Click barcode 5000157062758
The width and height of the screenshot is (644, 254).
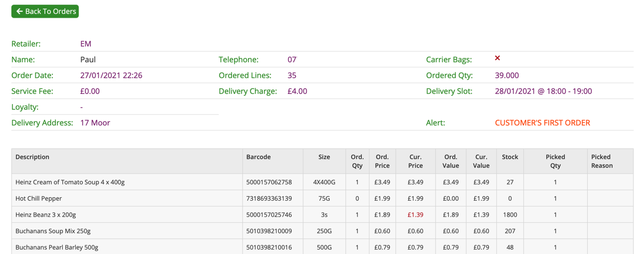pos(269,182)
